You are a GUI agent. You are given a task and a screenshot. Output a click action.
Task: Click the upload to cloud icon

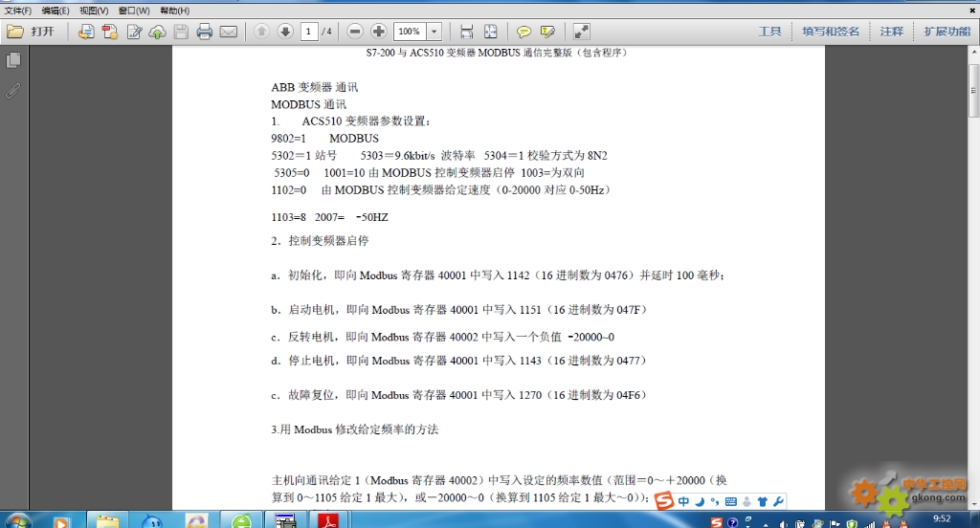[158, 32]
